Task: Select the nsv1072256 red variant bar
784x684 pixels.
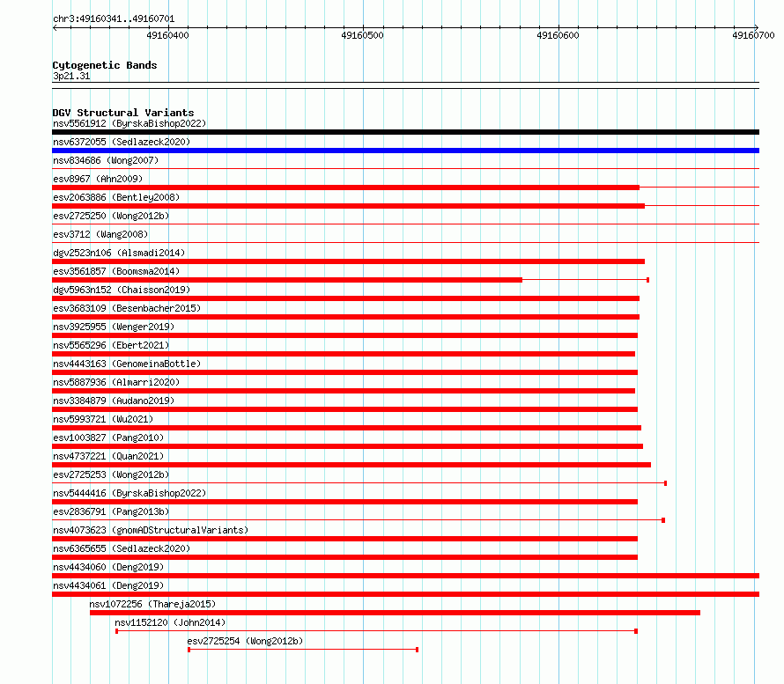Action: point(395,613)
